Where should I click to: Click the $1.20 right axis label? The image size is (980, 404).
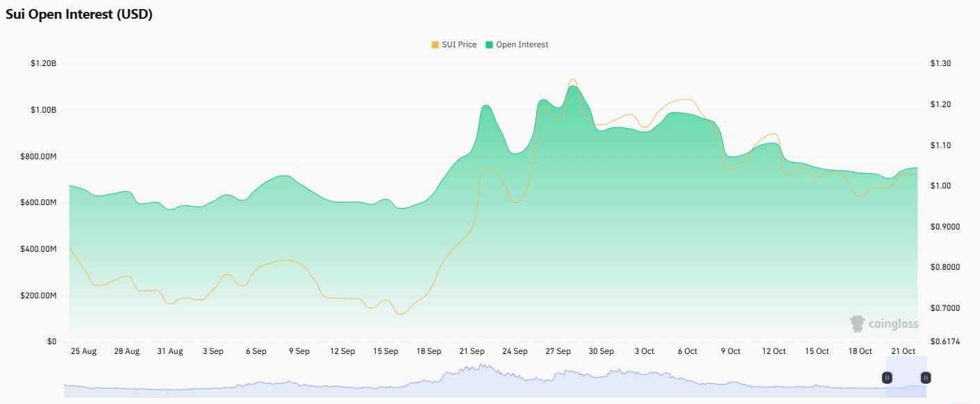tap(940, 104)
